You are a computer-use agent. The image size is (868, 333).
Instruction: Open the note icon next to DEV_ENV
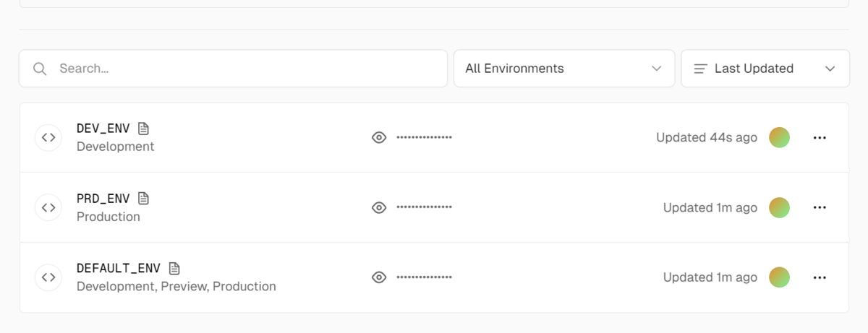pyautogui.click(x=143, y=129)
